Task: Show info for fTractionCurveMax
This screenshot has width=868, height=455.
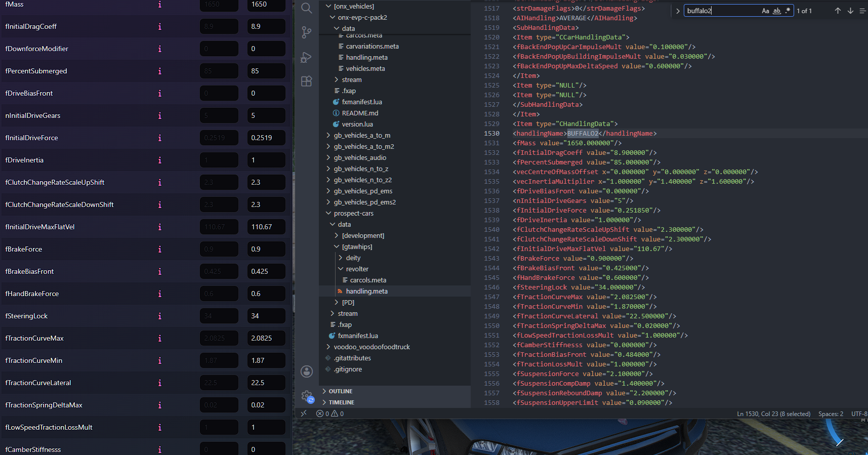Action: point(160,338)
